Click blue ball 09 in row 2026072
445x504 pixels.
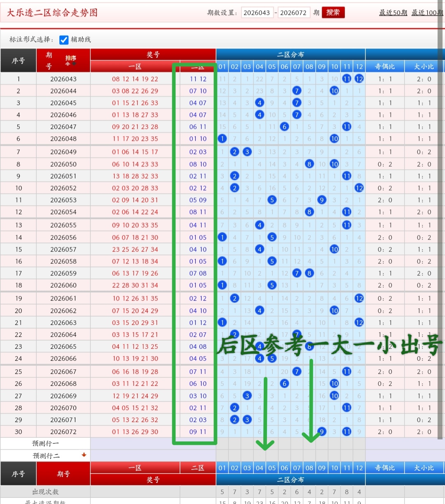tap(322, 432)
